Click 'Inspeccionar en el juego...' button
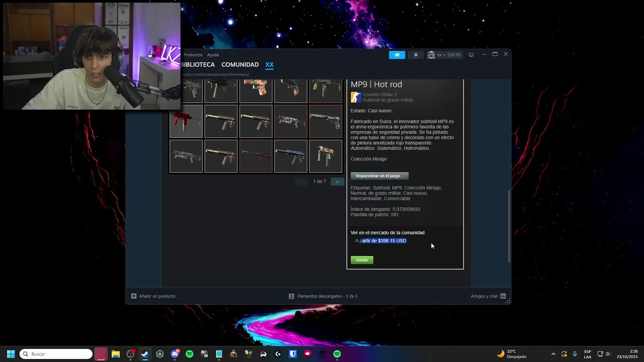 click(379, 176)
